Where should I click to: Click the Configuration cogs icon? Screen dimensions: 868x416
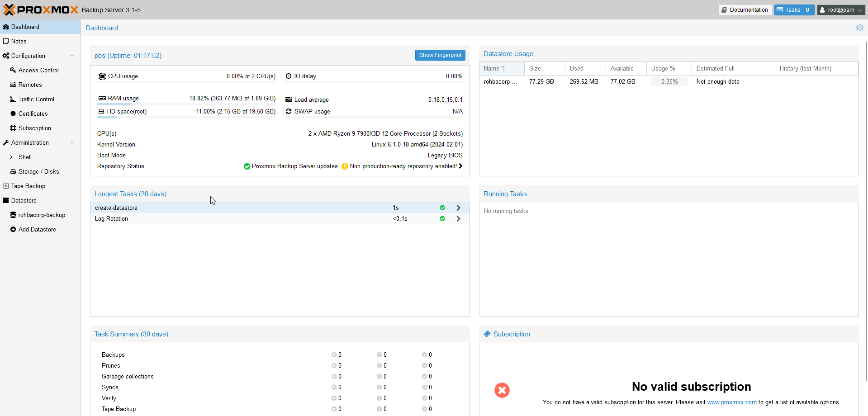tap(6, 56)
